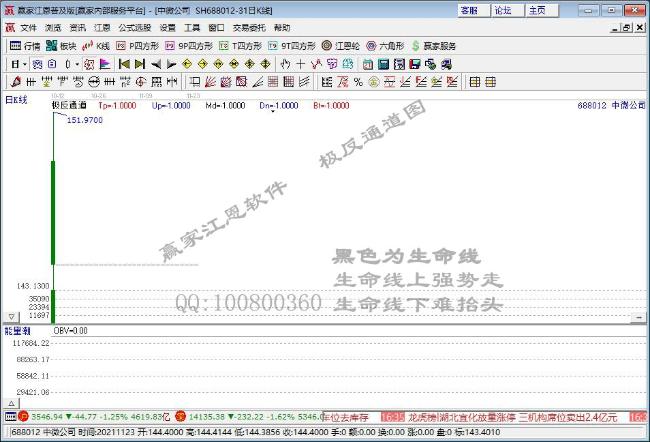
Task: Open the 公式选股 menu
Action: click(135, 28)
